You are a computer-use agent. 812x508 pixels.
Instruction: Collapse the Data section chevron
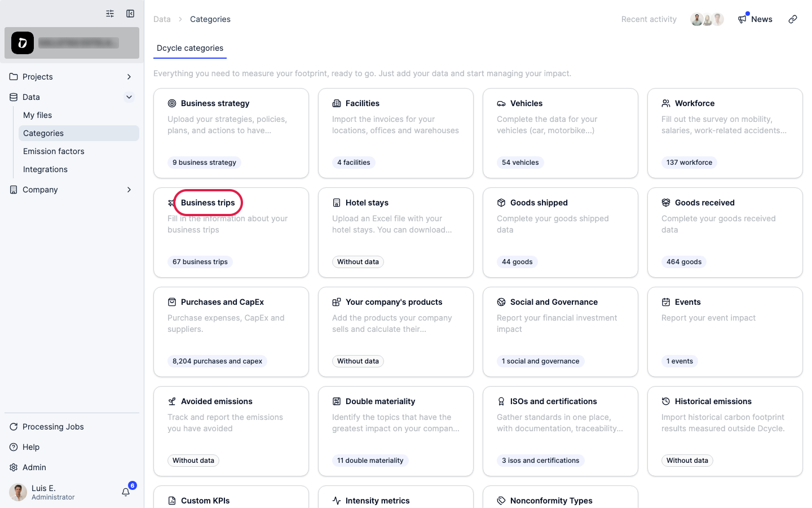129,97
